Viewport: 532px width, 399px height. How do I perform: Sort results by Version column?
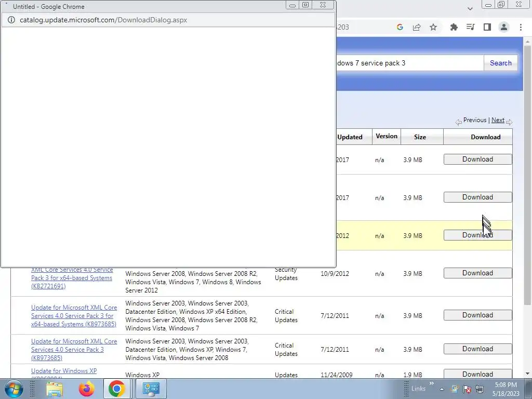387,137
